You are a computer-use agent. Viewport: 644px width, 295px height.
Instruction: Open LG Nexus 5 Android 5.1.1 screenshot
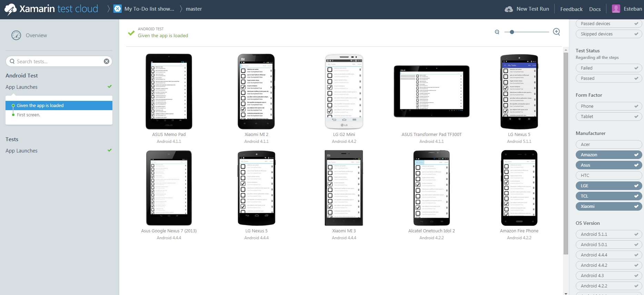[x=519, y=92]
